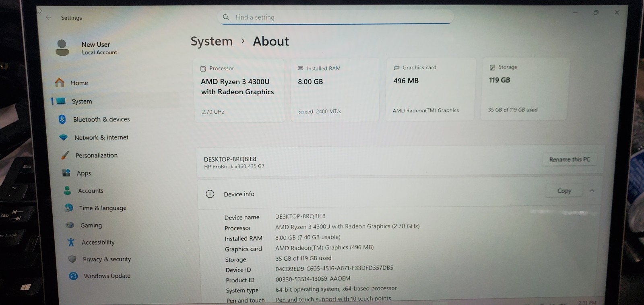Click the Time & language globe icon
The width and height of the screenshot is (644, 305).
coord(69,208)
